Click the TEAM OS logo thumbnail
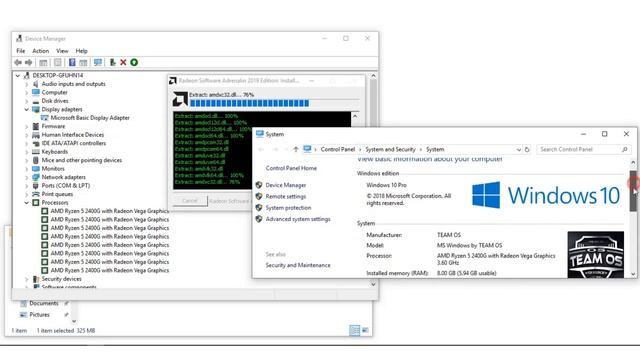This screenshot has width=640, height=360. (x=596, y=255)
